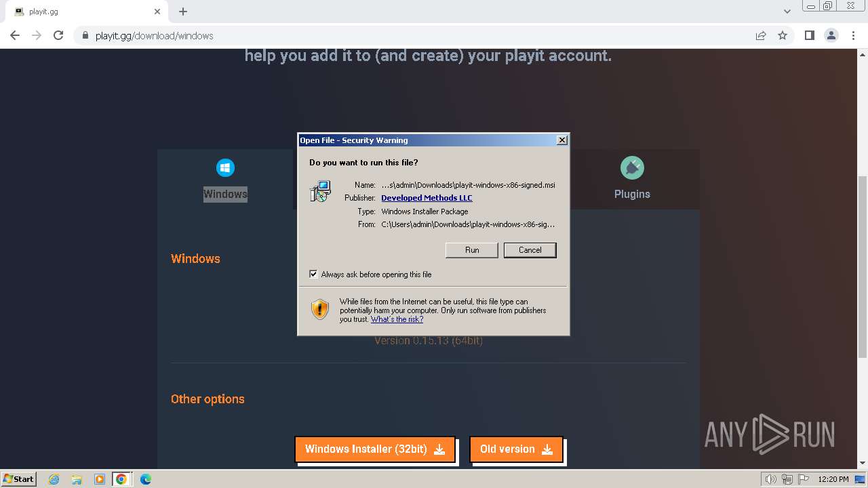Viewport: 868px width, 488px height.
Task: Click the security shield warning icon
Action: pos(320,310)
